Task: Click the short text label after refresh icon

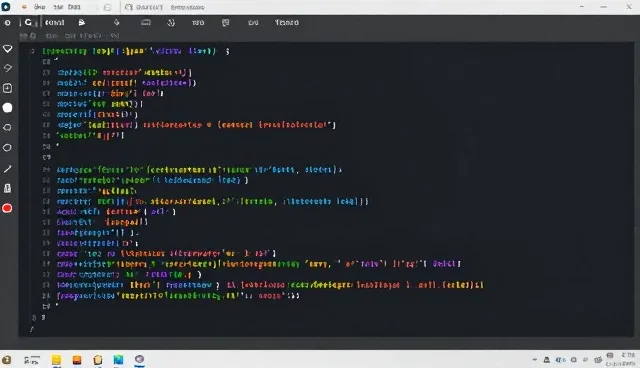Action: pyautogui.click(x=198, y=22)
